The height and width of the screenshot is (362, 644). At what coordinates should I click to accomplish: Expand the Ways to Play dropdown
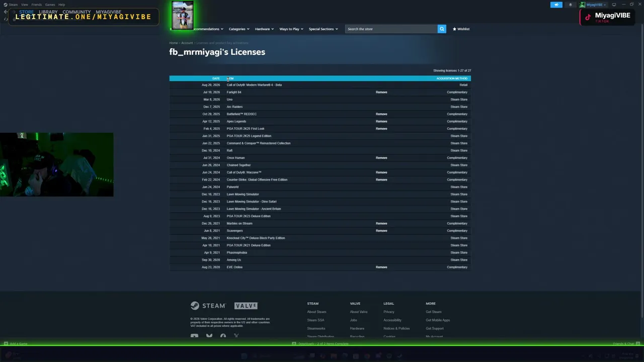click(291, 29)
